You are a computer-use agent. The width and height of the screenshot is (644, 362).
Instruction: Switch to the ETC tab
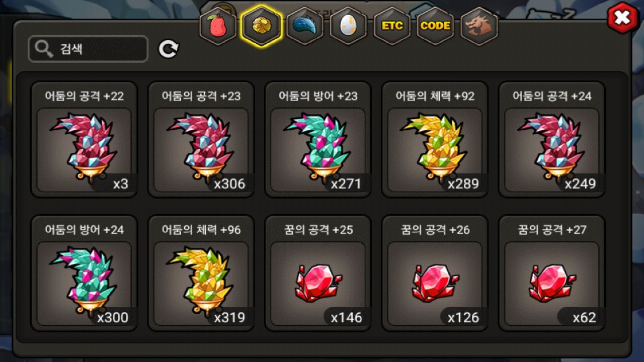coord(392,26)
